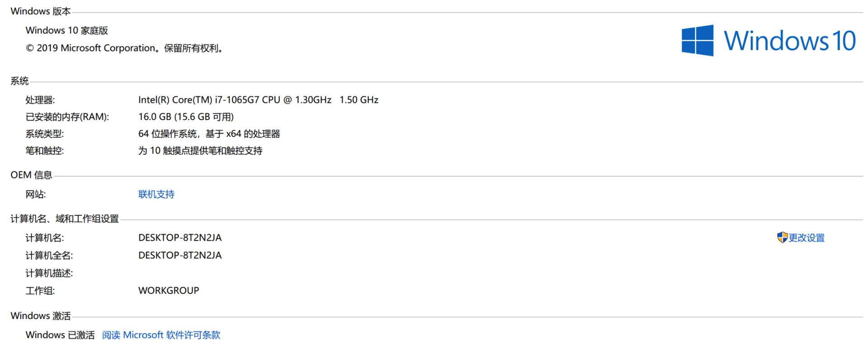Viewport: 868px width, 345px height.
Task: Click the Windows 10 four-pane logo icon
Action: (x=697, y=41)
